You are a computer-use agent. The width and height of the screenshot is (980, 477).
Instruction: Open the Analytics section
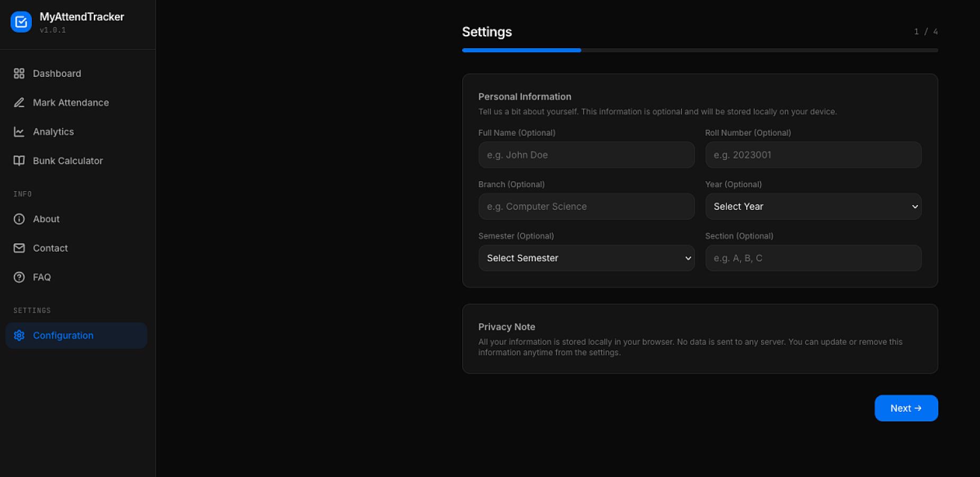[x=76, y=132]
